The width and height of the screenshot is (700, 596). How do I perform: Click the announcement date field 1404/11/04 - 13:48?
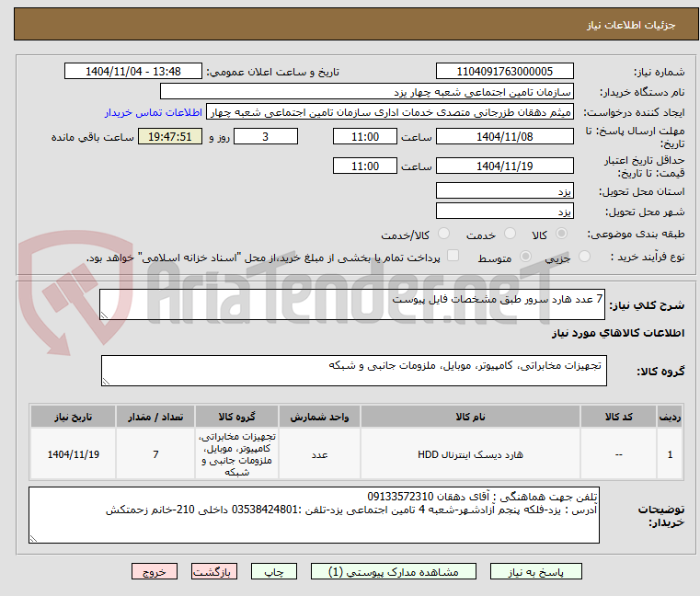[133, 72]
